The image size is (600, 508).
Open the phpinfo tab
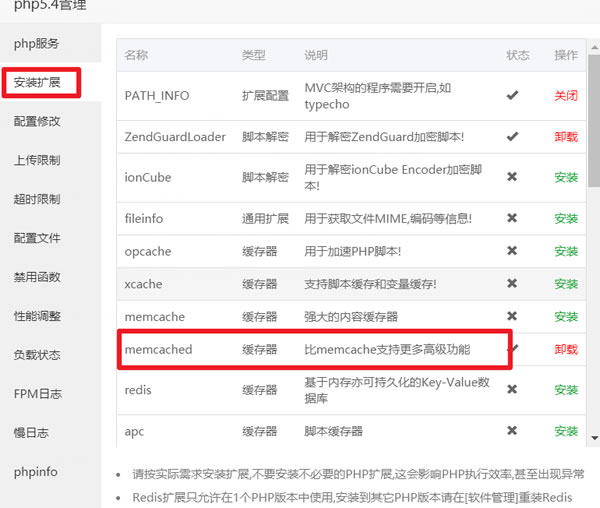pyautogui.click(x=37, y=471)
